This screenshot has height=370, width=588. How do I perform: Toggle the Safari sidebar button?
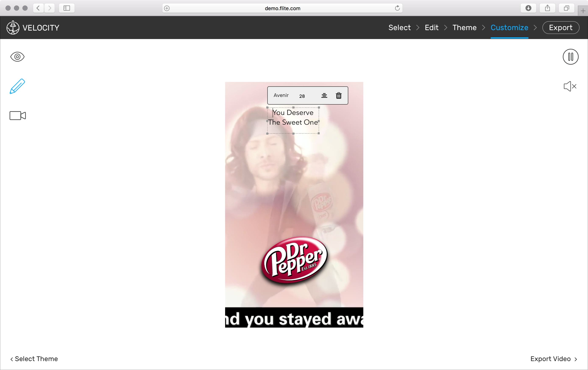(67, 8)
